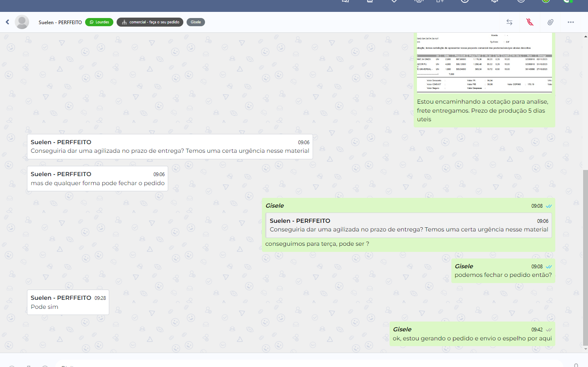
Task: Click the quoted Suelen message inside Gisele's reply
Action: click(x=408, y=225)
